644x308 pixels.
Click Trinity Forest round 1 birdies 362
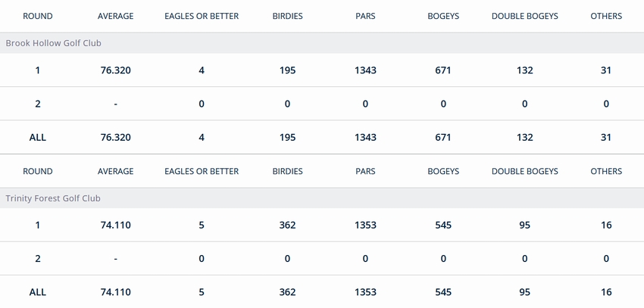[x=287, y=226]
